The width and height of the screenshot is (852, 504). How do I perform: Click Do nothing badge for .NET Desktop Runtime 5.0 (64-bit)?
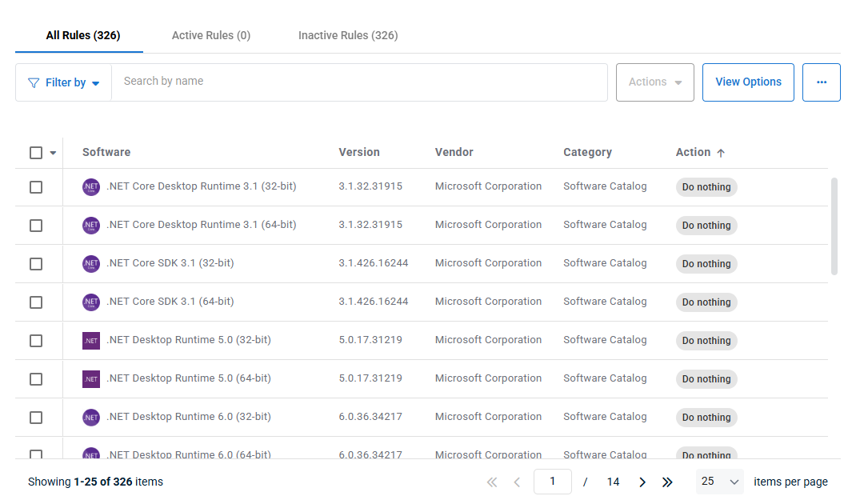(x=706, y=379)
